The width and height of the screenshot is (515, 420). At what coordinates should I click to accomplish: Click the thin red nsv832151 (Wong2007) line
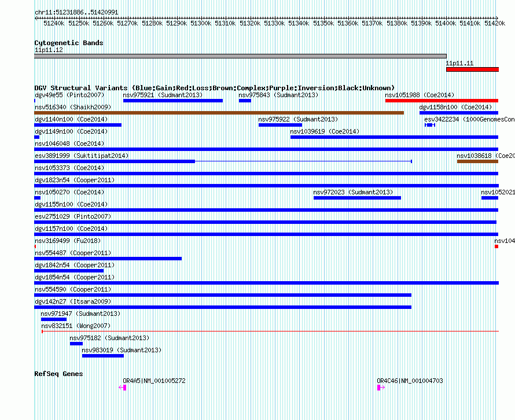tap(270, 331)
